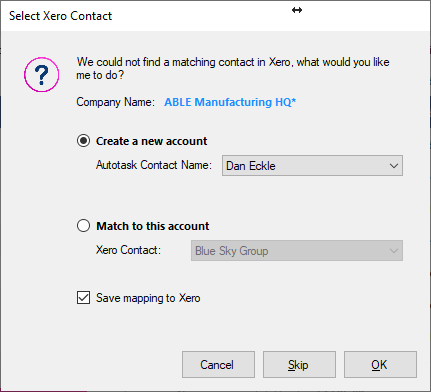Click the Create a new account label text
Image resolution: width=431 pixels, height=392 pixels.
(152, 141)
